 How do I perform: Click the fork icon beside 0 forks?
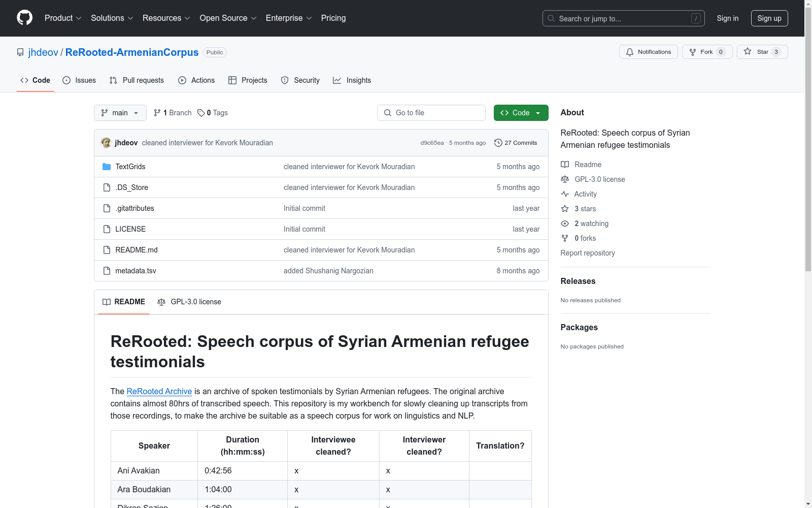point(565,238)
